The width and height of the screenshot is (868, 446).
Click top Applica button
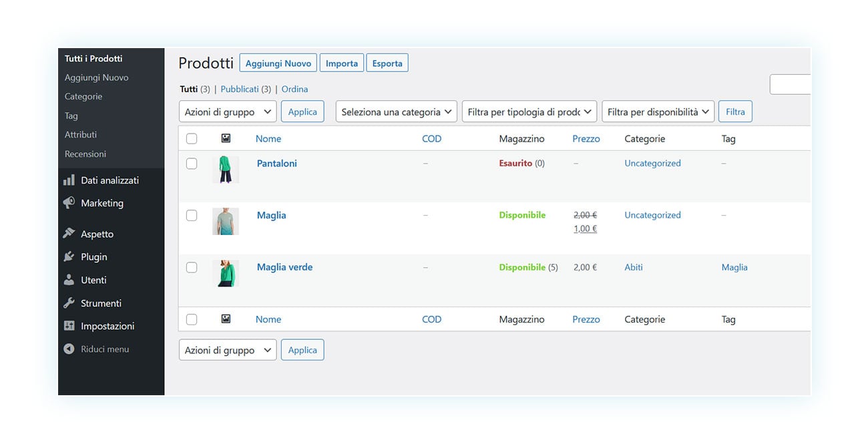[x=302, y=111]
